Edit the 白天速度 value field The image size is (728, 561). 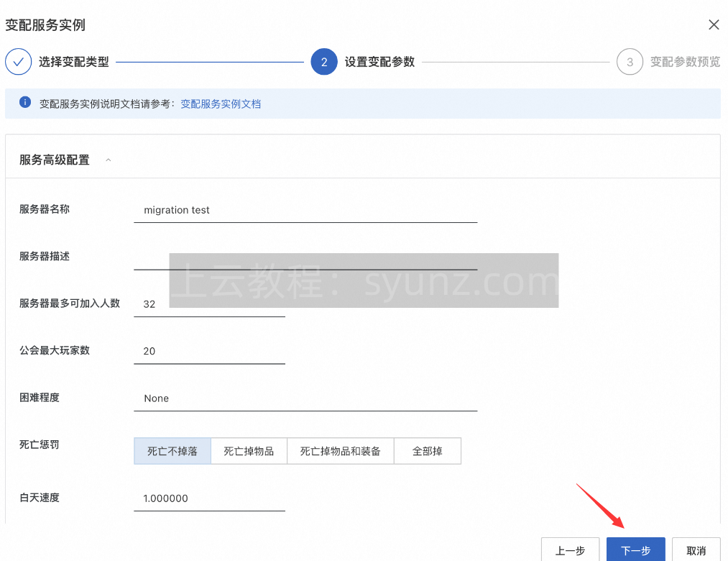(x=209, y=498)
